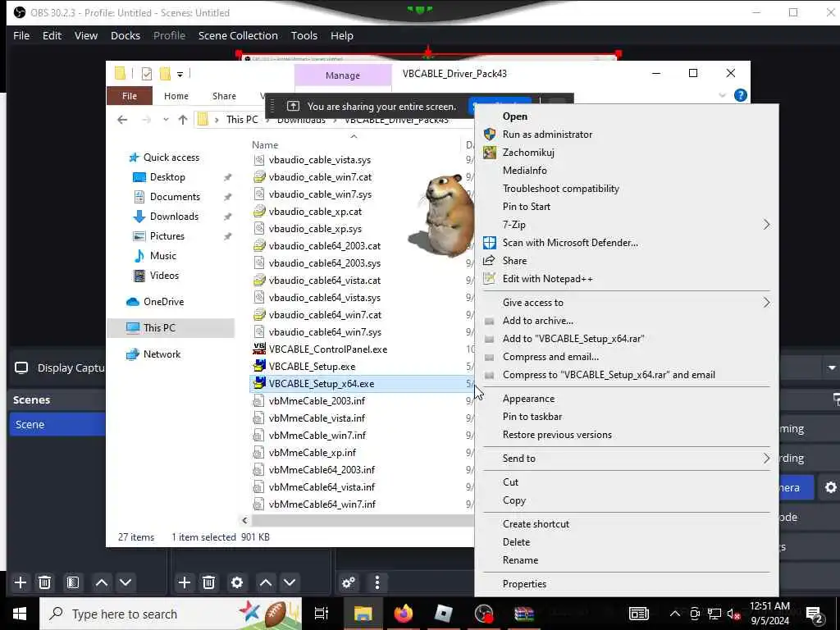Open Windows Start menu
840x630 pixels.
click(x=20, y=614)
